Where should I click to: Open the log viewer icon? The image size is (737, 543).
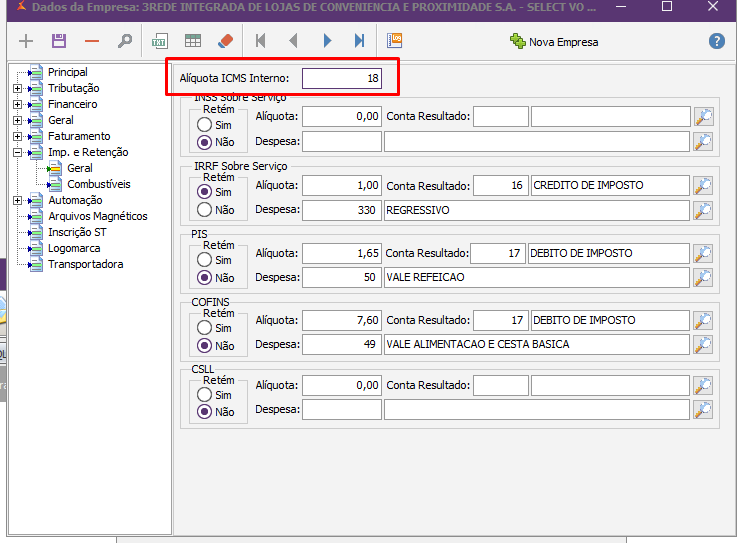tap(395, 41)
